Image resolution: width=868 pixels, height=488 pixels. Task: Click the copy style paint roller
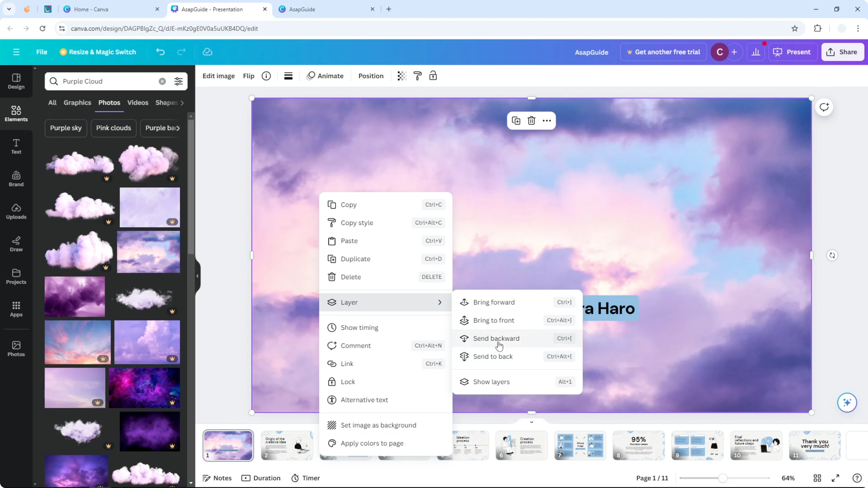[x=417, y=76]
